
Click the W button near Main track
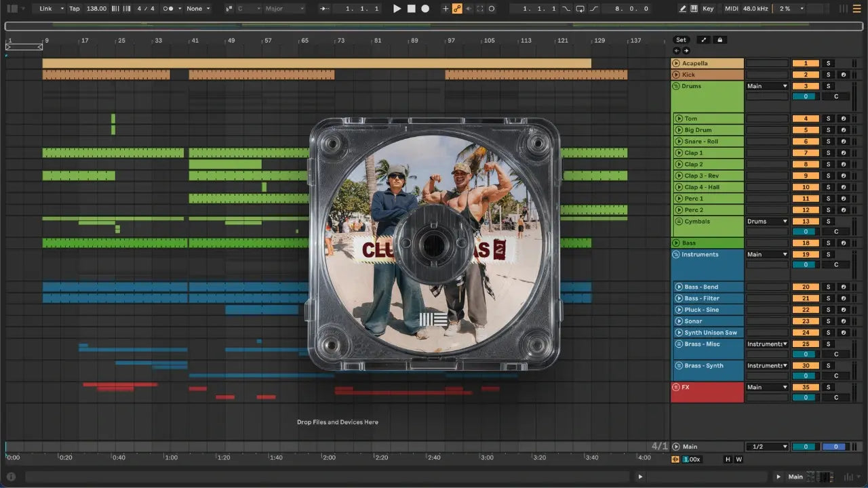(738, 460)
